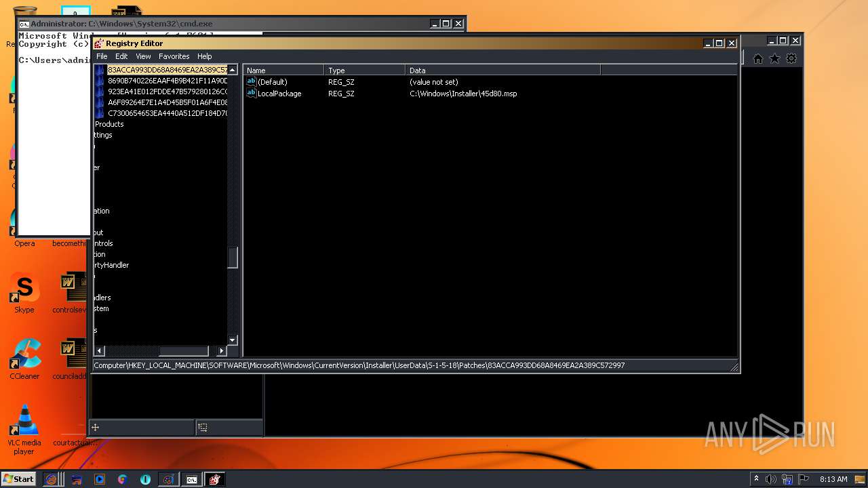Click the clock showing 8:13 AM
This screenshot has width=868, height=488.
pyautogui.click(x=833, y=479)
